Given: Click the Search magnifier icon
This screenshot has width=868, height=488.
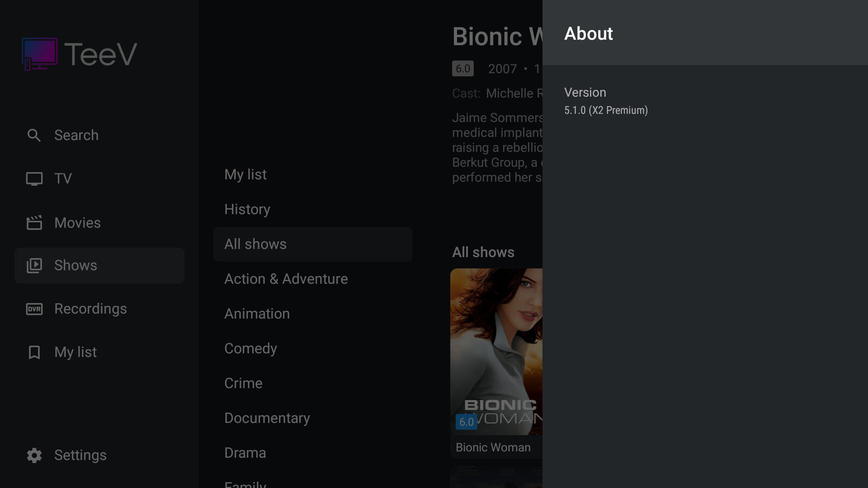Looking at the screenshot, I should [x=34, y=136].
